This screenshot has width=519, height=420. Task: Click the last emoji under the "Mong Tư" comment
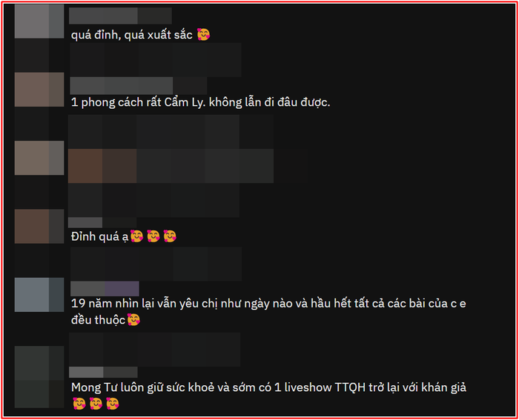coord(113,404)
